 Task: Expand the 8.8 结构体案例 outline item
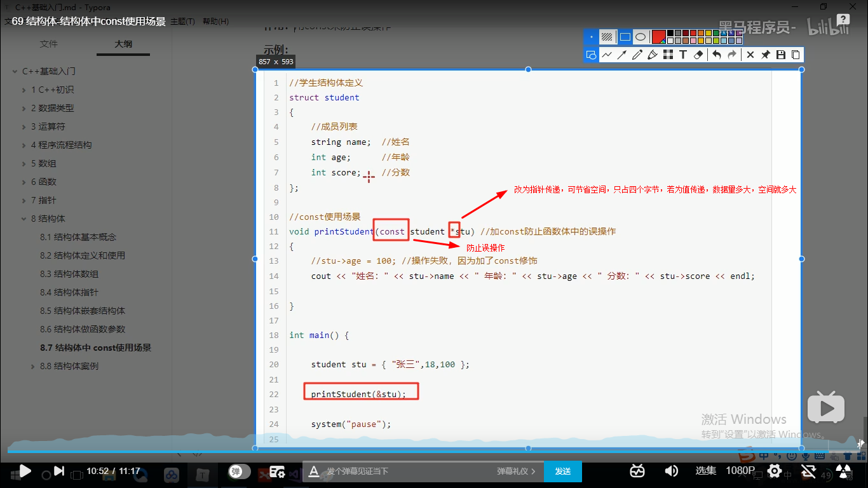point(33,366)
